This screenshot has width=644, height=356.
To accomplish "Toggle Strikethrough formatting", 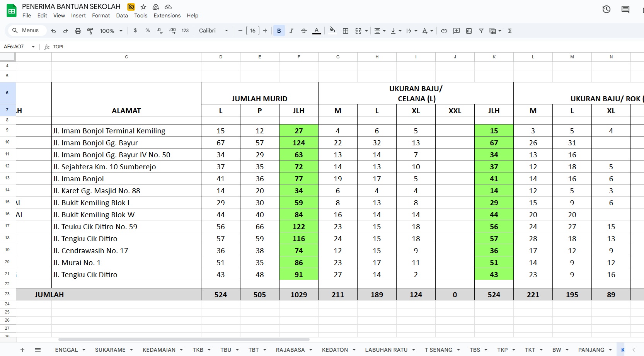I will click(x=304, y=31).
